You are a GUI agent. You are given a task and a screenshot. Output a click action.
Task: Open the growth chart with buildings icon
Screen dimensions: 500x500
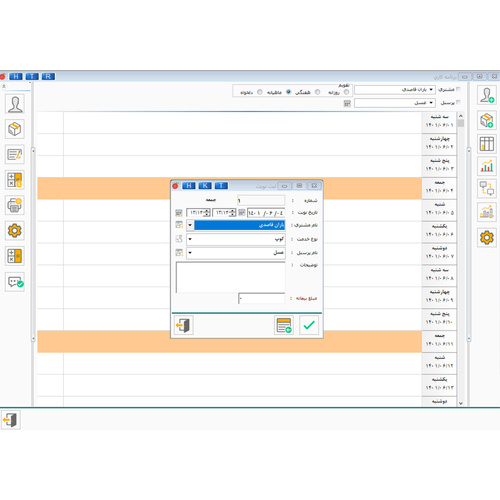pos(487,212)
